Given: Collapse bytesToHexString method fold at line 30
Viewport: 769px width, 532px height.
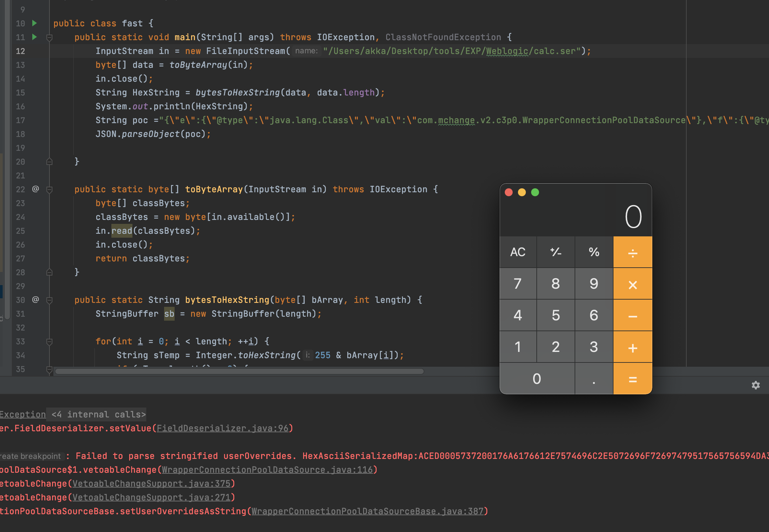Looking at the screenshot, I should tap(49, 300).
